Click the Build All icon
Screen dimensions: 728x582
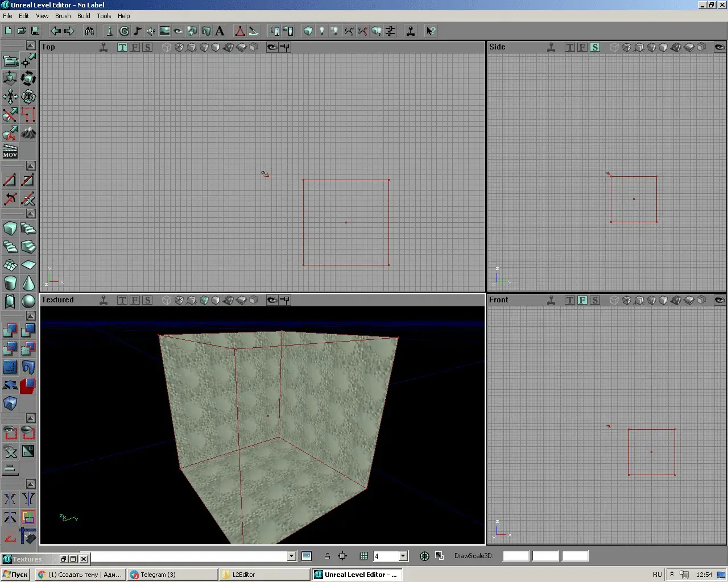[x=377, y=31]
